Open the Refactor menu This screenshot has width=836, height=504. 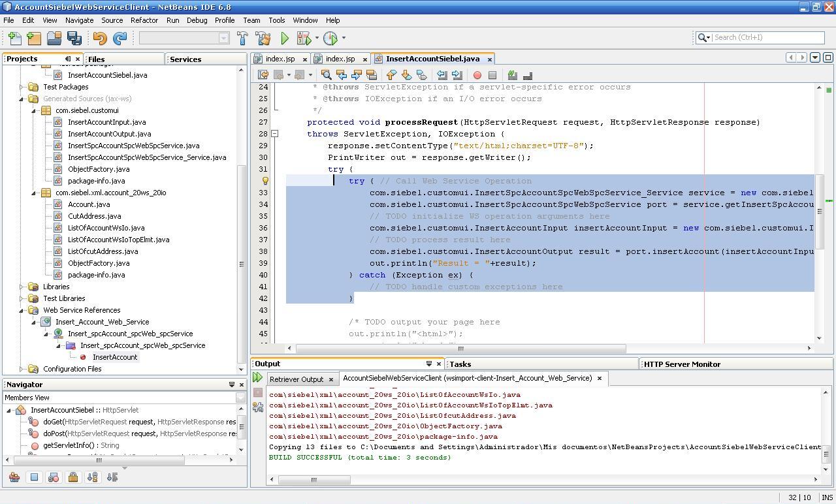point(144,20)
